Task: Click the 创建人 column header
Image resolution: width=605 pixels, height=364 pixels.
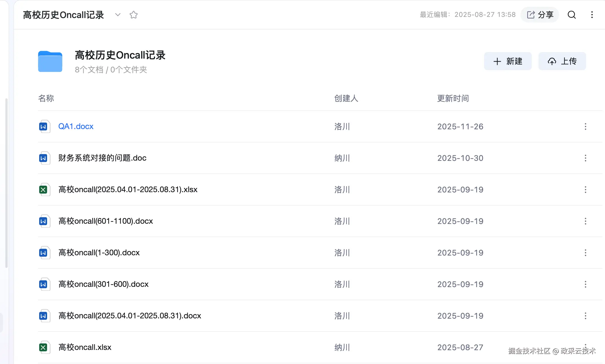Action: [346, 98]
